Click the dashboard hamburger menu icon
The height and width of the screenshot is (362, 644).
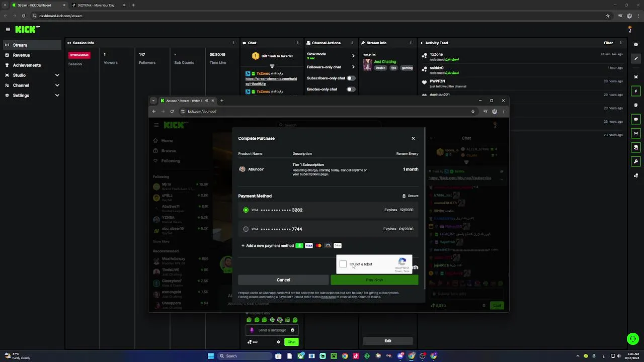8,30
